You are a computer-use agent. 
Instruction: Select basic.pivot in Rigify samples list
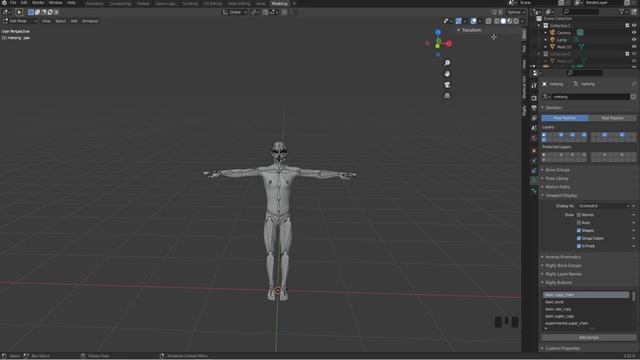[586, 302]
